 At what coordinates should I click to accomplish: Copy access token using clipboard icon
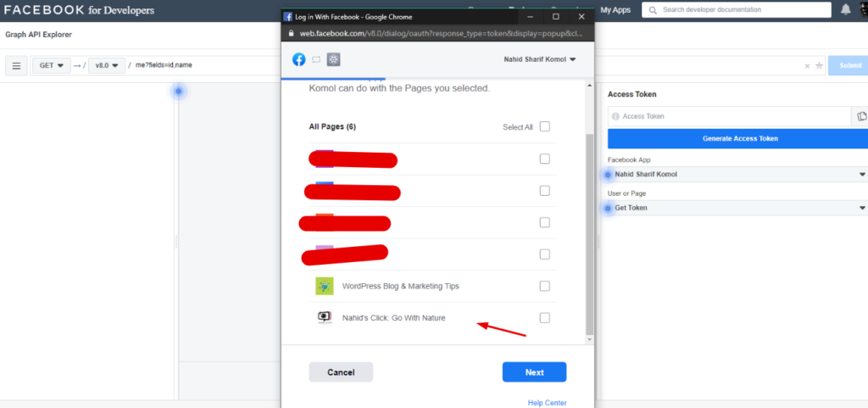click(861, 116)
